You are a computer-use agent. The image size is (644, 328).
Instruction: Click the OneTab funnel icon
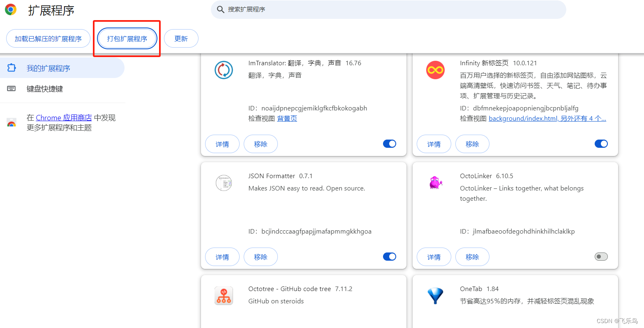coord(435,296)
